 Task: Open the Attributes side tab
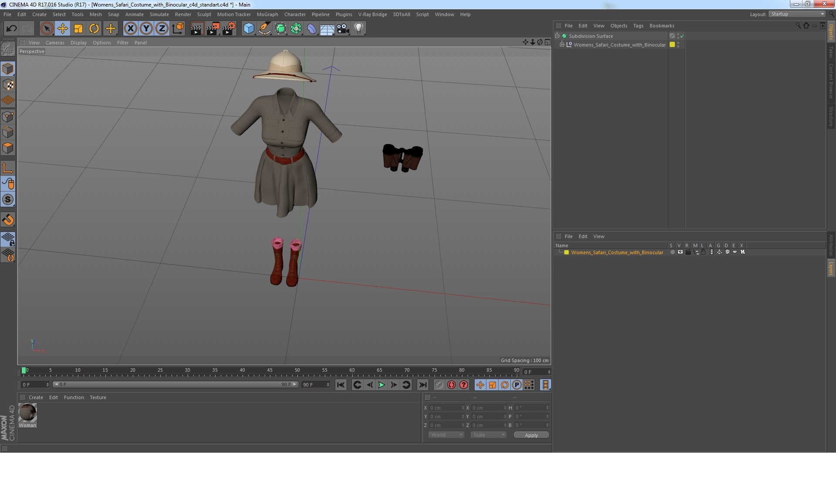click(x=831, y=245)
